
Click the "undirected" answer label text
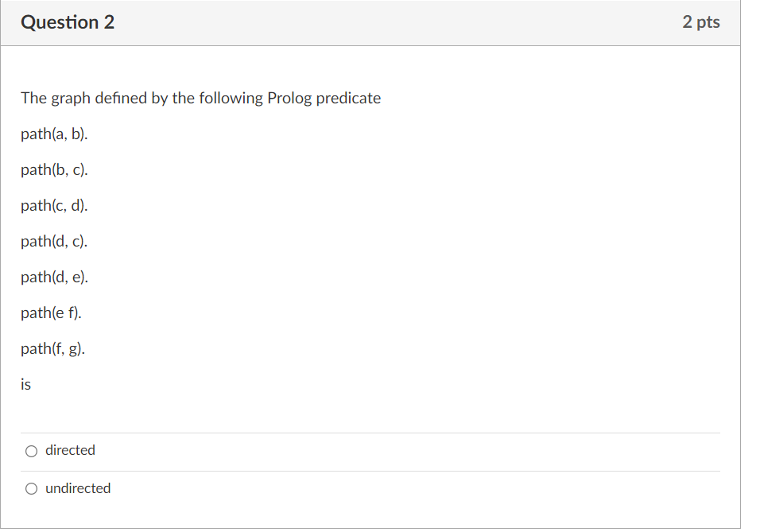[x=78, y=488]
